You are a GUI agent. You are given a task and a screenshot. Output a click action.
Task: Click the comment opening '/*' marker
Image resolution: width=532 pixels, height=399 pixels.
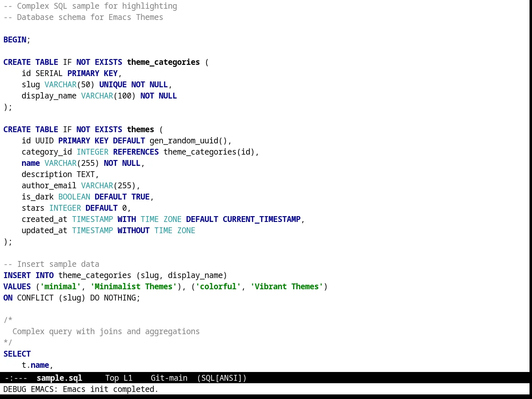(x=8, y=320)
